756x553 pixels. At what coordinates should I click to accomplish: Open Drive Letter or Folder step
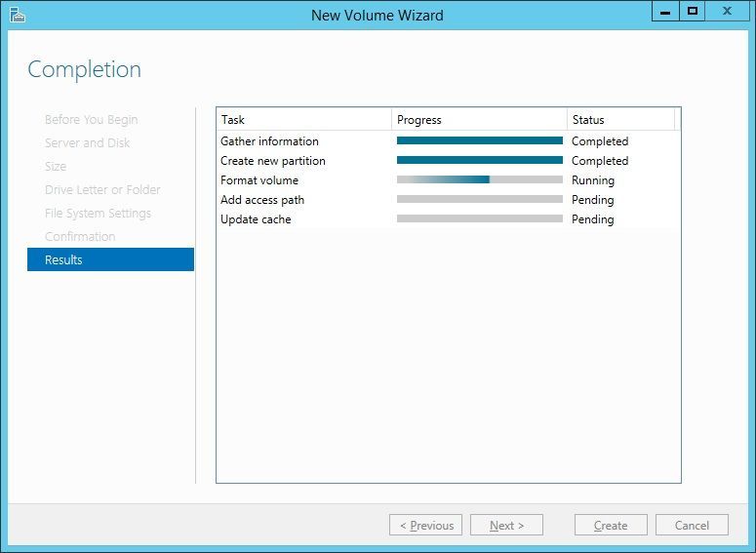tap(102, 189)
